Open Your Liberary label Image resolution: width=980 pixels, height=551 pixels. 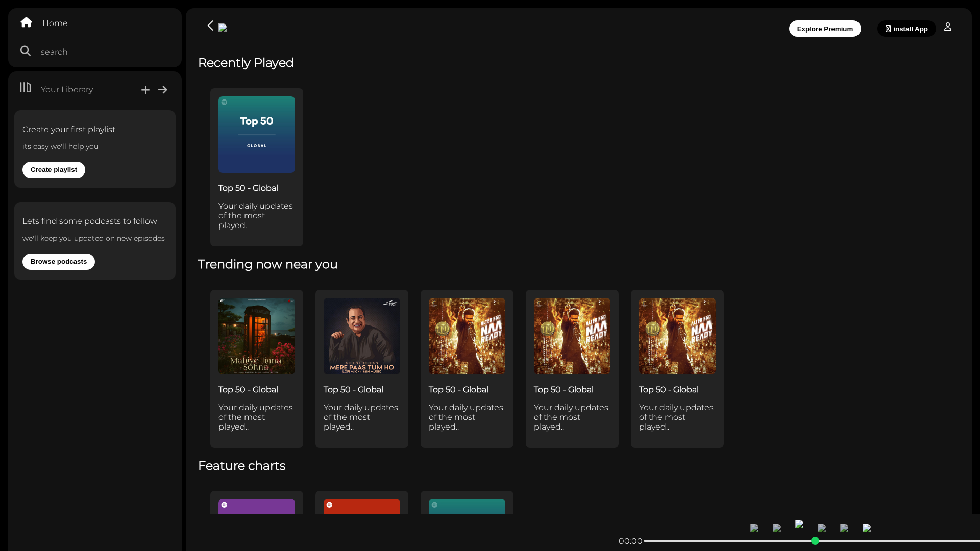point(67,90)
